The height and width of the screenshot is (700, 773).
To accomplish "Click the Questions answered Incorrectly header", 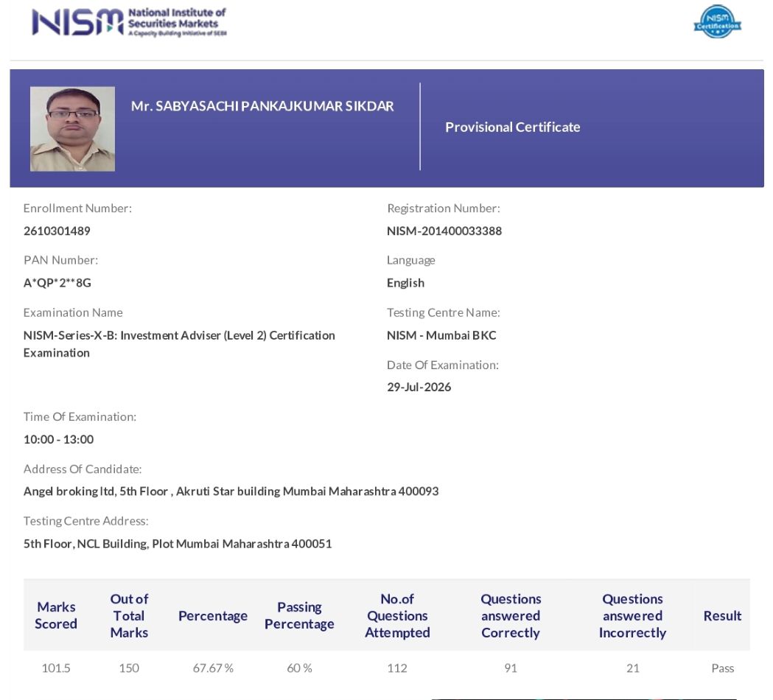I will pos(632,615).
